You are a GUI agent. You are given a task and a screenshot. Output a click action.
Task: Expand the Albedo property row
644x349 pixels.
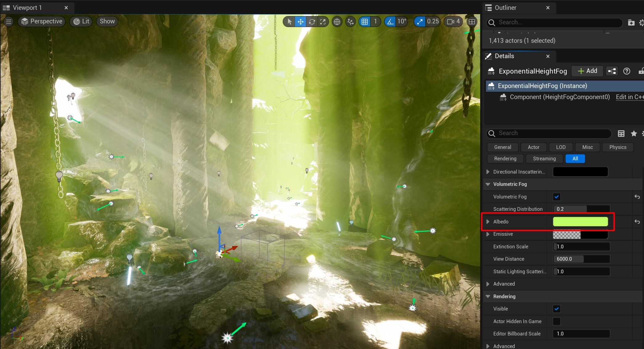(x=488, y=221)
